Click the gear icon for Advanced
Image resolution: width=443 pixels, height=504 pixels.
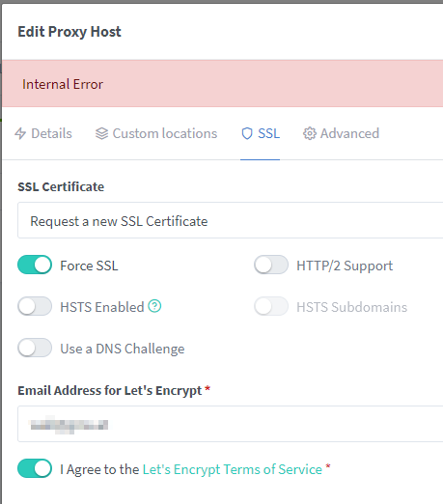[310, 133]
